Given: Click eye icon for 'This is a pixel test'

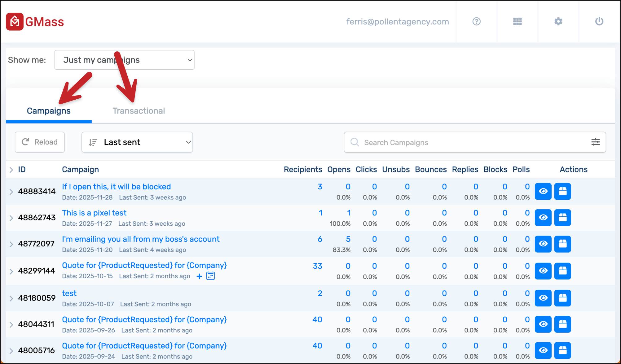Looking at the screenshot, I should click(543, 218).
